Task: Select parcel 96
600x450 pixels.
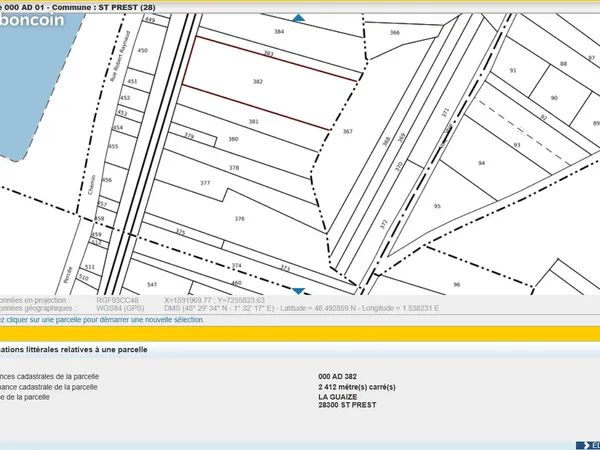Action: (457, 285)
